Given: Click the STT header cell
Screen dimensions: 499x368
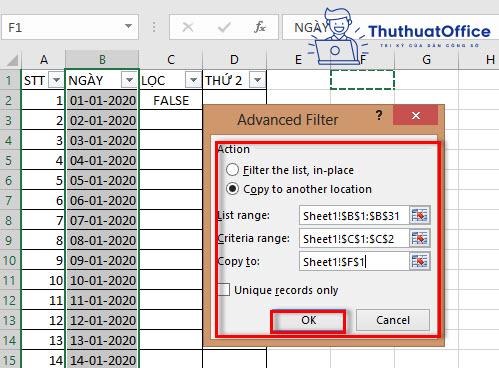Looking at the screenshot, I should point(43,80).
